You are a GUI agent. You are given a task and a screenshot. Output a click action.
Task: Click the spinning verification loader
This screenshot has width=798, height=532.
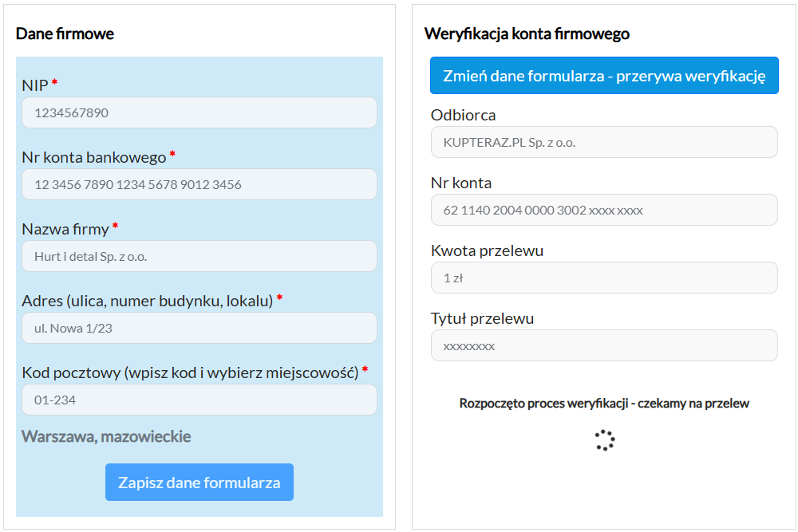point(604,439)
